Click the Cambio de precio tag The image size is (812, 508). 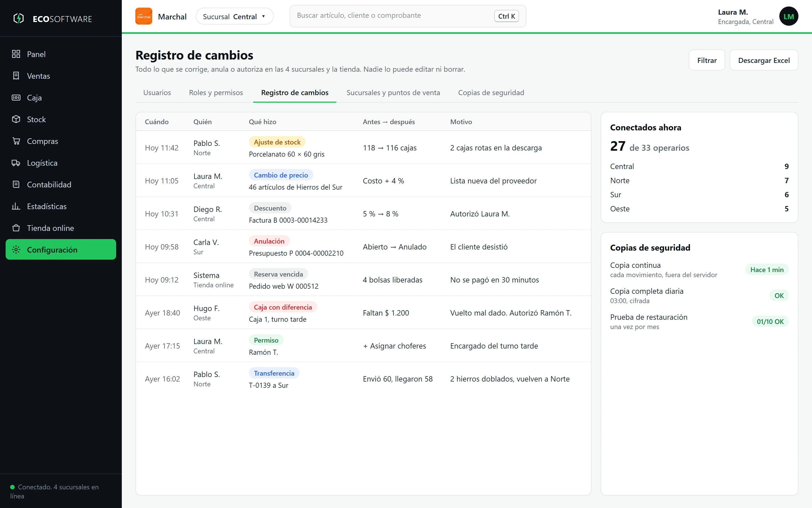pyautogui.click(x=281, y=175)
